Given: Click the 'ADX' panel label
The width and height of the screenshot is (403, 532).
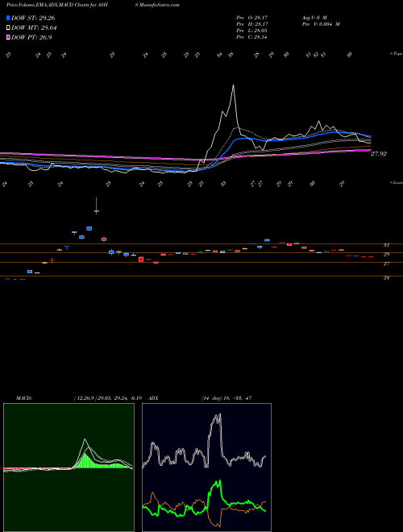Looking at the screenshot, I should point(153,398).
